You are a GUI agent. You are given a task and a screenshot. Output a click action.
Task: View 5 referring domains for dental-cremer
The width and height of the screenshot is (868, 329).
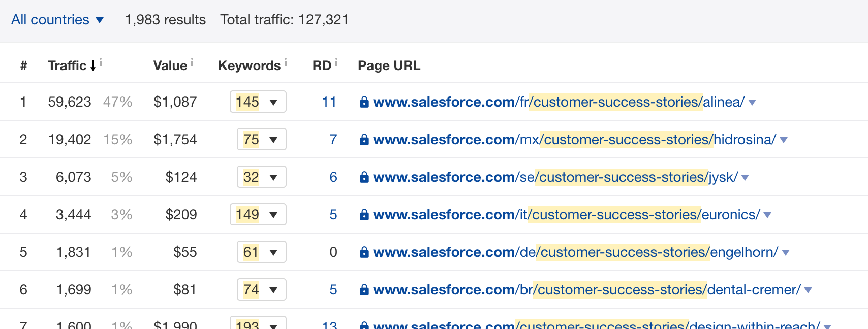(333, 290)
